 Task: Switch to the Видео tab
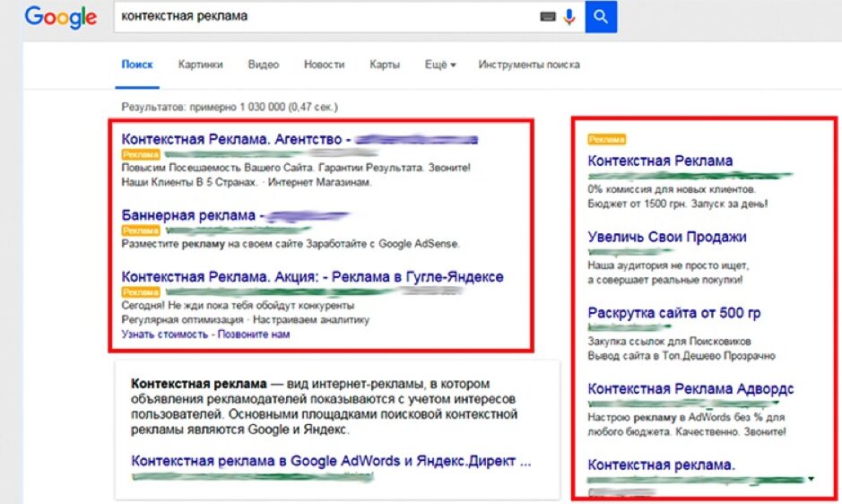pyautogui.click(x=263, y=65)
